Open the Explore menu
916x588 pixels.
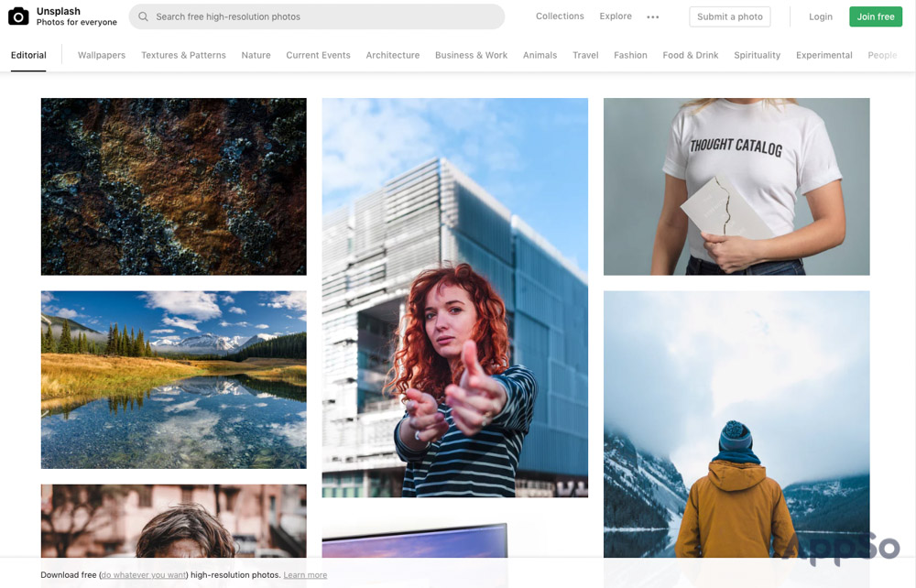(616, 16)
